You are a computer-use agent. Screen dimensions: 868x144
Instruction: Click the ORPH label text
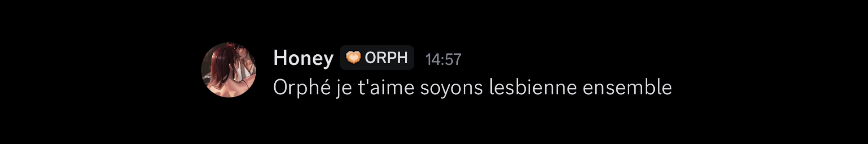click(386, 58)
